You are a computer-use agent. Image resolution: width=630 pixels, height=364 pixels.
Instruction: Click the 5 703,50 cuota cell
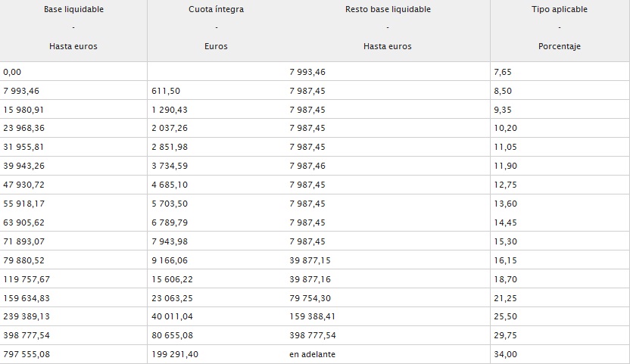tap(216, 204)
